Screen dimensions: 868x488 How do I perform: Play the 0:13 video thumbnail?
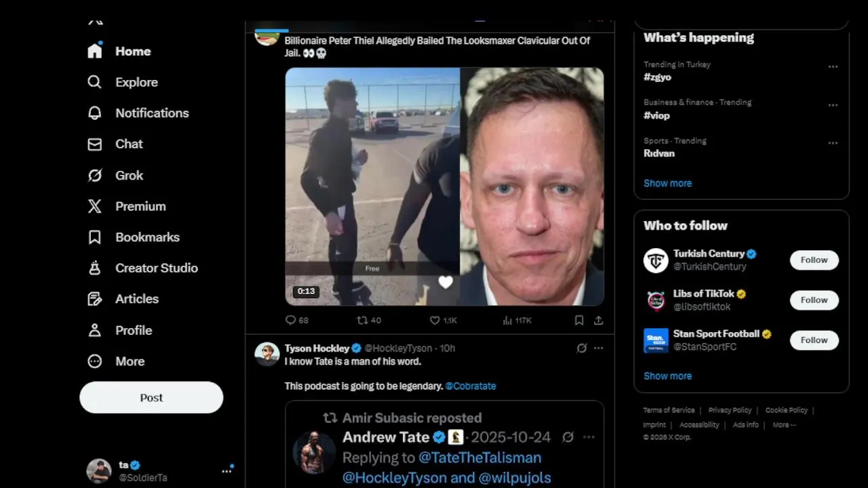click(372, 186)
